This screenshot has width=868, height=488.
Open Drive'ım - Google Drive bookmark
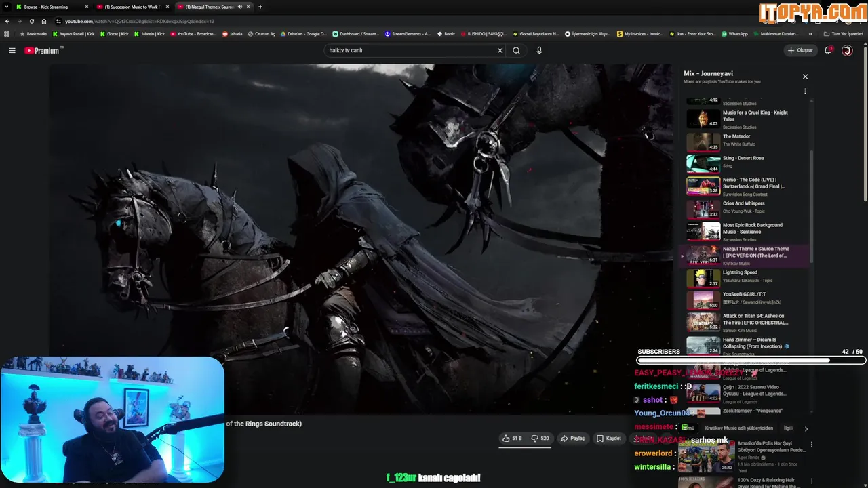(303, 33)
